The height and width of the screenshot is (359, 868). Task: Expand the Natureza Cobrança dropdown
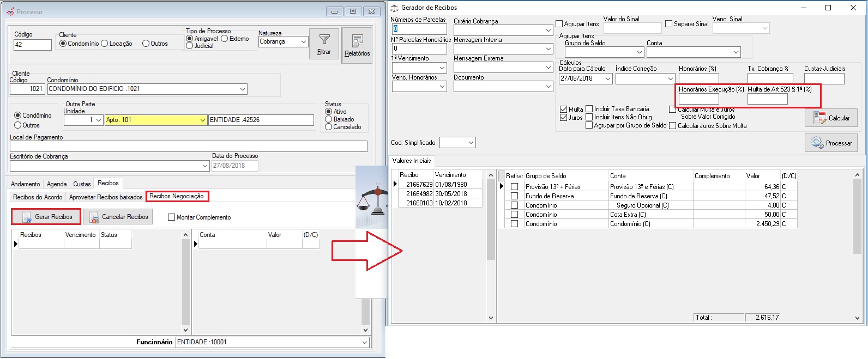click(x=303, y=42)
